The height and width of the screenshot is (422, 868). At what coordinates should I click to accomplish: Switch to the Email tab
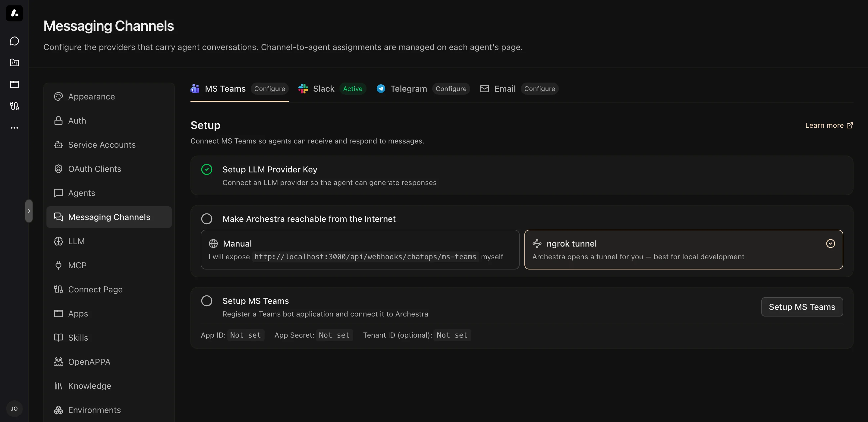tap(519, 89)
